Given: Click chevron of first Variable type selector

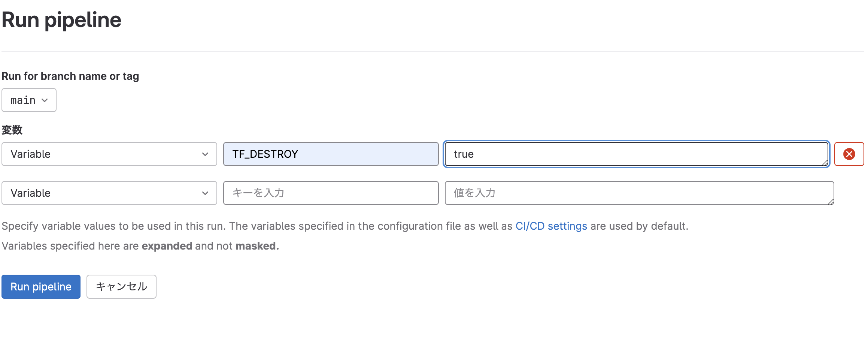Looking at the screenshot, I should [205, 154].
